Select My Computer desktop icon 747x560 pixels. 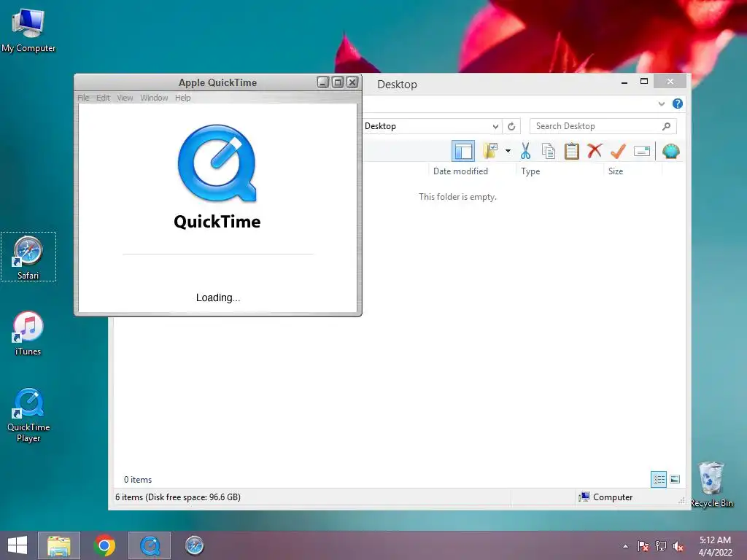click(28, 30)
